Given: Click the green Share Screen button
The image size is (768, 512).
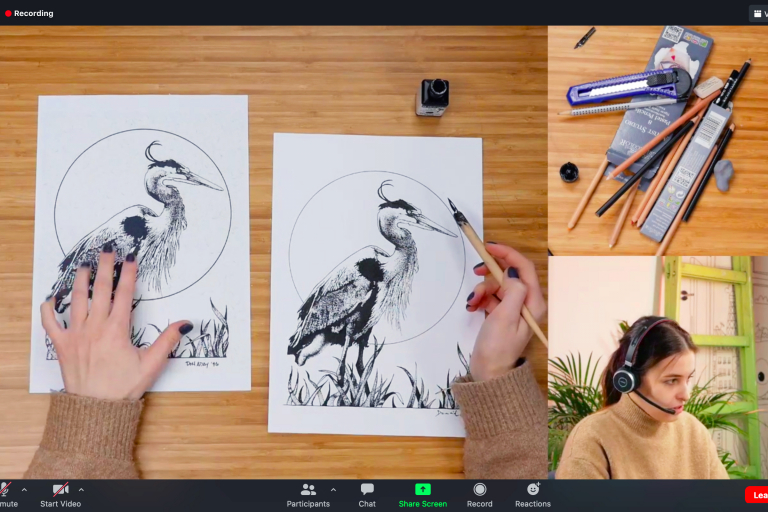Looking at the screenshot, I should click(422, 489).
